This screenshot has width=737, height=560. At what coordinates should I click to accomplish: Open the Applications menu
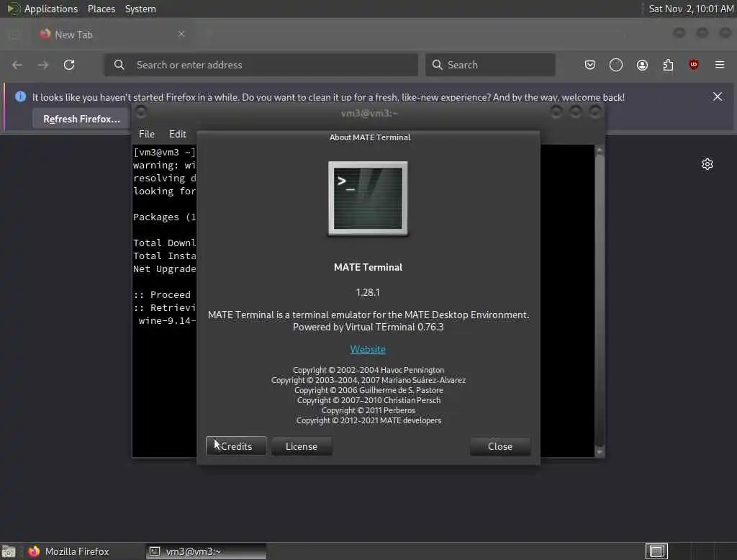point(51,9)
